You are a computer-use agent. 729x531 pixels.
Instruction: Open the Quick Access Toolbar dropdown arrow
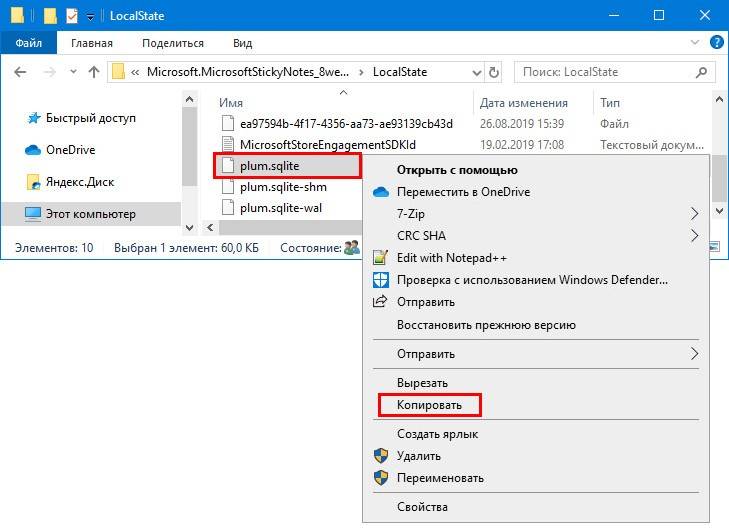tap(90, 17)
